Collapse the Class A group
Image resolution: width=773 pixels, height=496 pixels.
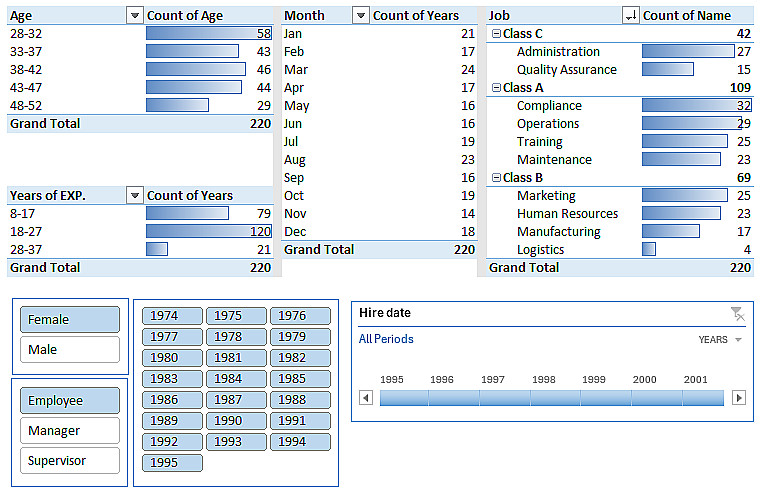point(496,88)
